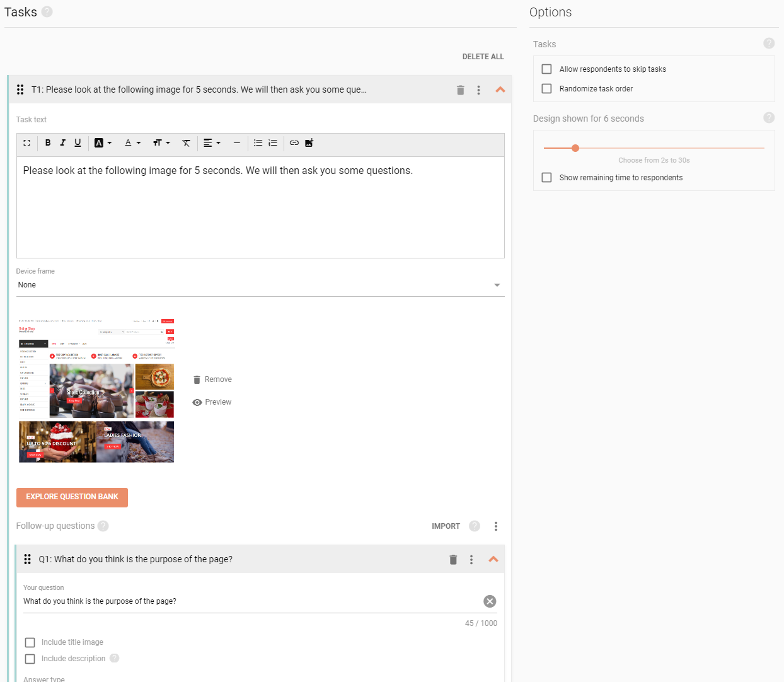
Task: Click help icon in Options Tasks section
Action: click(769, 43)
